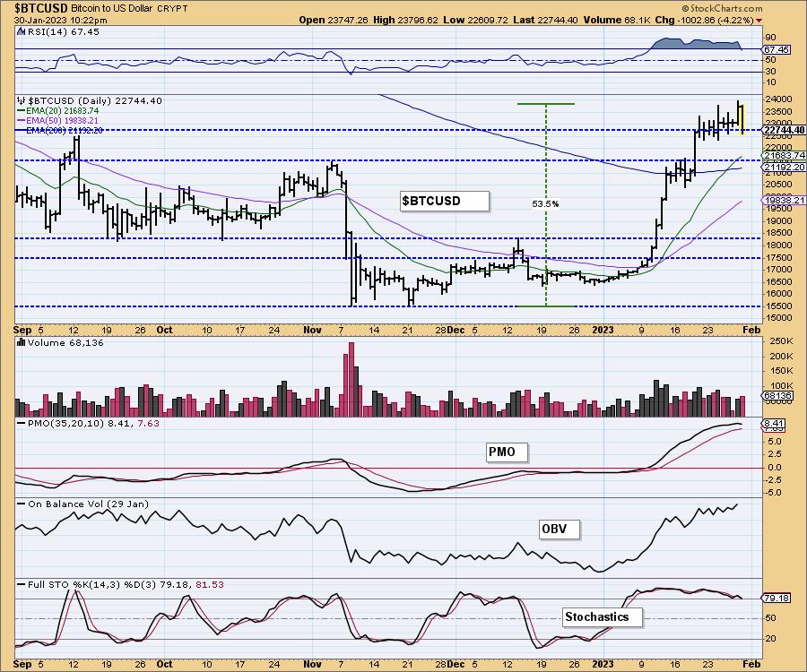Click the 68136 volume tag on the right axis
The width and height of the screenshot is (807, 672).
[778, 396]
